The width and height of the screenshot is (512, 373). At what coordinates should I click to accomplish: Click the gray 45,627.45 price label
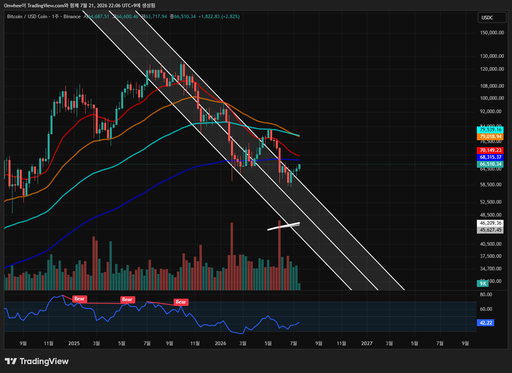[x=490, y=230]
